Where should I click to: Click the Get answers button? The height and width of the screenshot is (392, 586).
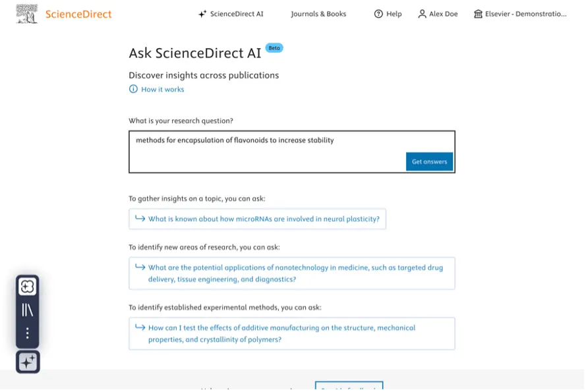point(430,162)
